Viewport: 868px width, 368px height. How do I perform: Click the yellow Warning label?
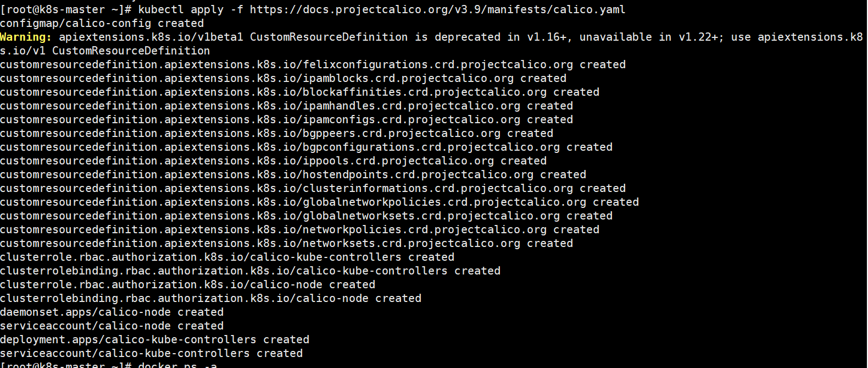25,37
